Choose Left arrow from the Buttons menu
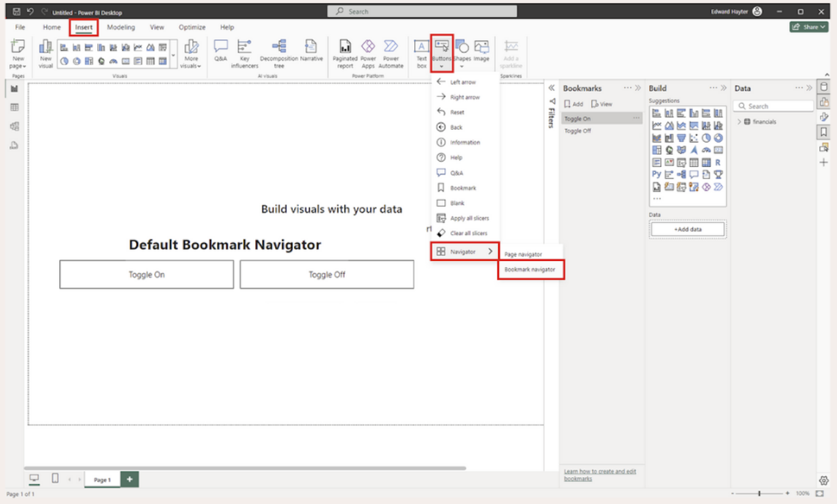This screenshot has height=504, width=837. tap(465, 82)
